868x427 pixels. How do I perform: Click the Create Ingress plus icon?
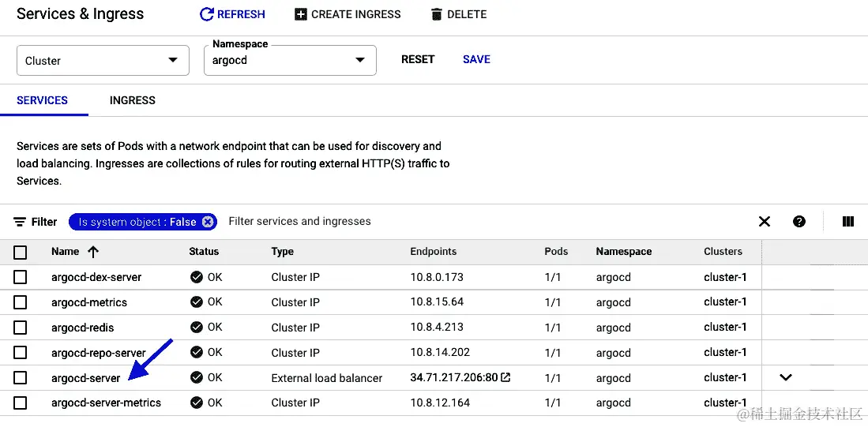pyautogui.click(x=301, y=14)
